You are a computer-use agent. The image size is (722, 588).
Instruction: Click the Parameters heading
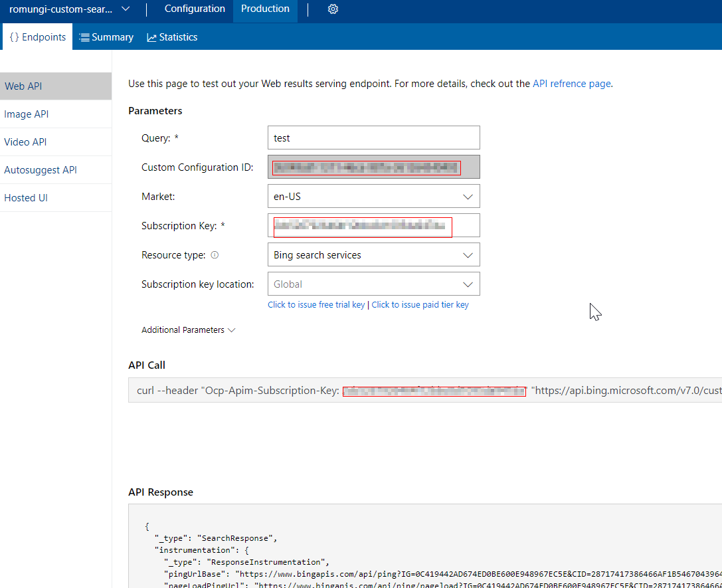155,111
